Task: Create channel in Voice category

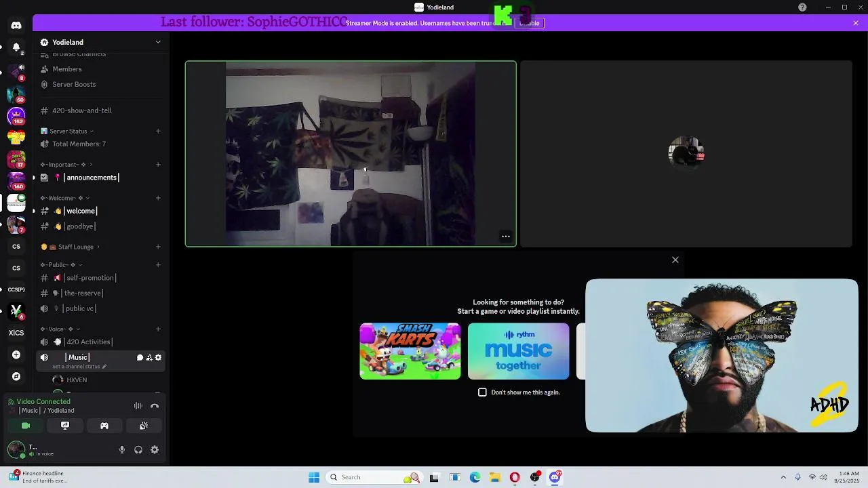Action: click(158, 329)
